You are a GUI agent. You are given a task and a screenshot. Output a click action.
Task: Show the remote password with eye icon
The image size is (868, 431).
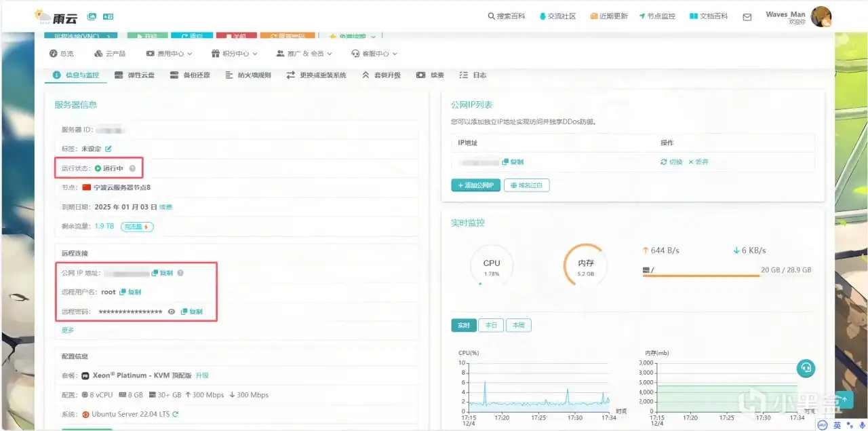172,312
